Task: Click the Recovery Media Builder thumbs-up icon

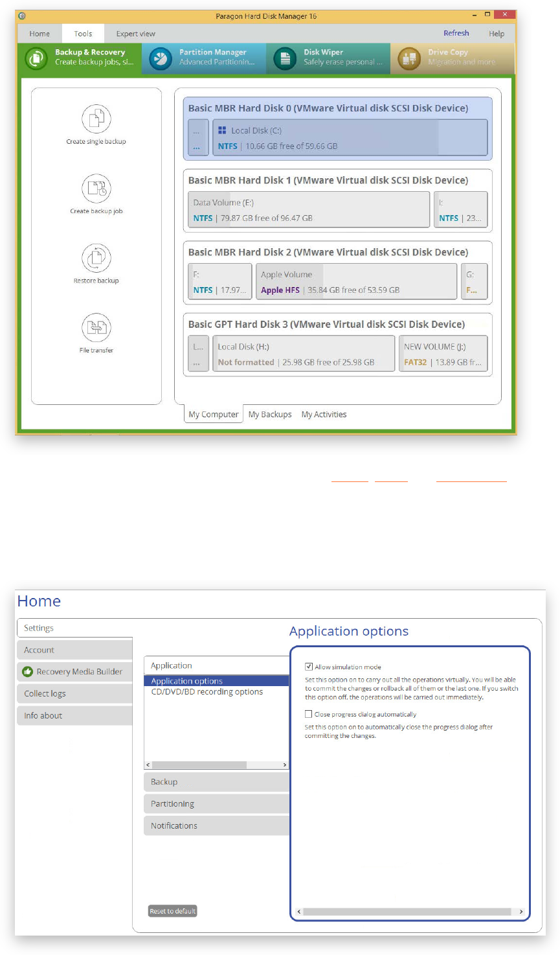Action: [x=28, y=672]
